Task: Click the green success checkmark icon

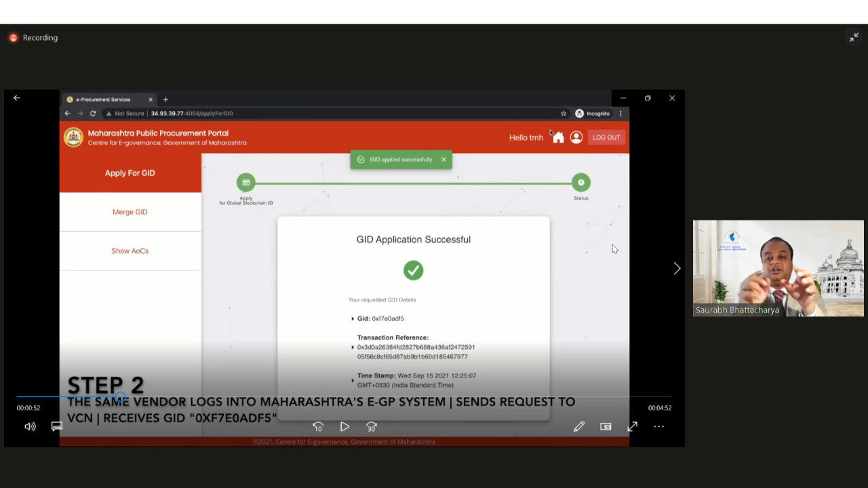Action: [414, 270]
